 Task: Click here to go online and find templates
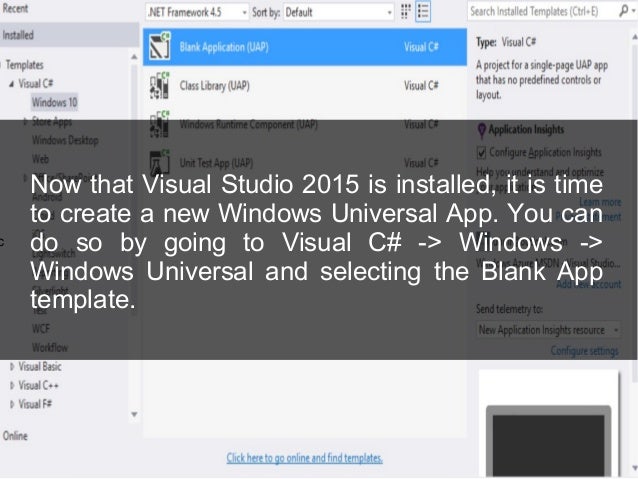pos(304,458)
